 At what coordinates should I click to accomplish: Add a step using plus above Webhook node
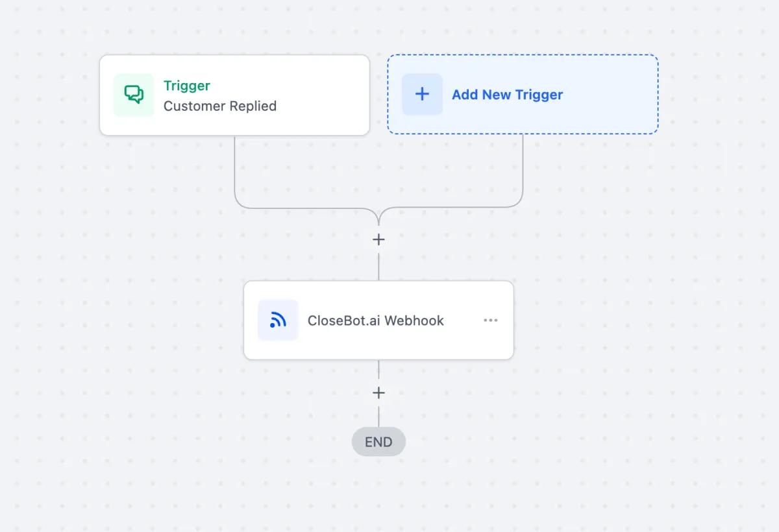point(378,239)
